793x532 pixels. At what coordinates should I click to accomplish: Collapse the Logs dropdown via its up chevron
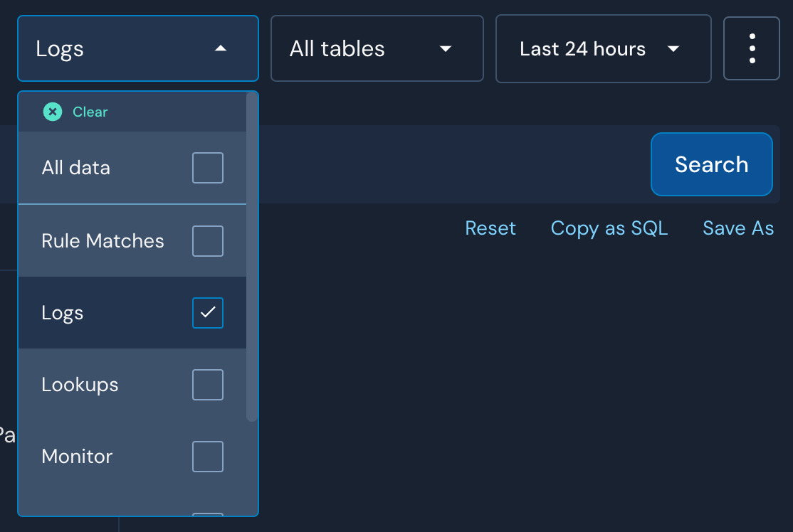pyautogui.click(x=221, y=48)
